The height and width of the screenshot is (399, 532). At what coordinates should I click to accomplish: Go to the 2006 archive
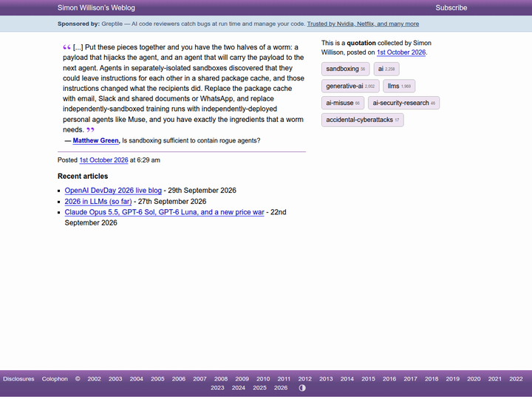(x=179, y=379)
